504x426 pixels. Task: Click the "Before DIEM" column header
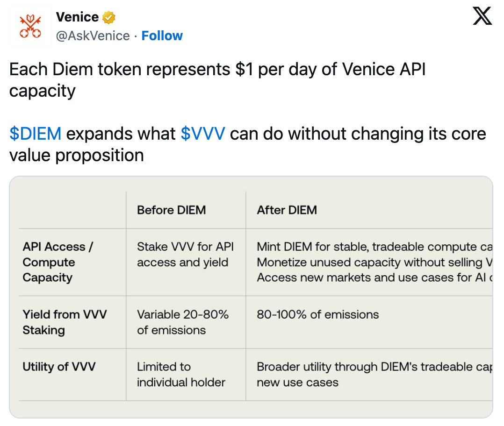coord(171,210)
